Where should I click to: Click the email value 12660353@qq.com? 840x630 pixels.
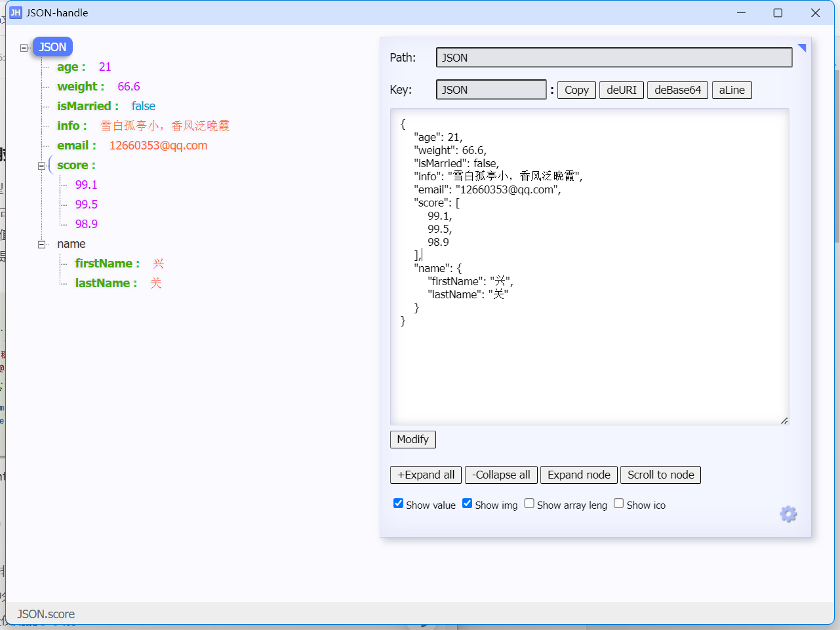(x=158, y=146)
